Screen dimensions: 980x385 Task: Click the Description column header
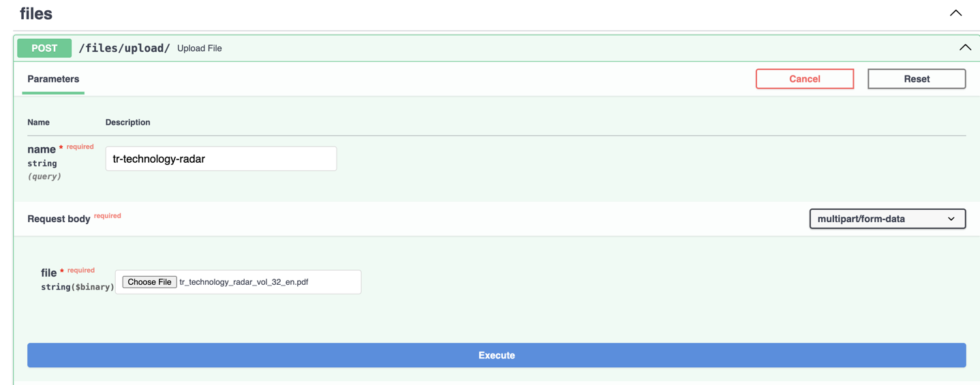pyautogui.click(x=127, y=123)
